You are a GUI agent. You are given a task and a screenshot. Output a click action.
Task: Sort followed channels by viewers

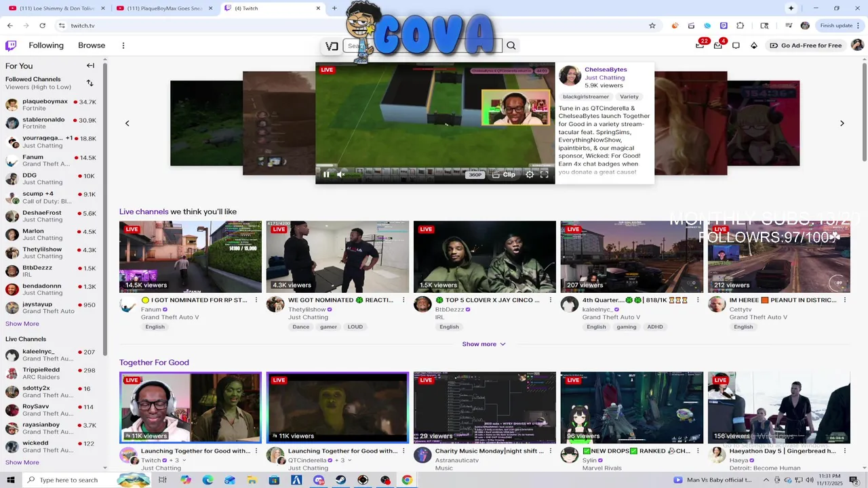point(90,83)
